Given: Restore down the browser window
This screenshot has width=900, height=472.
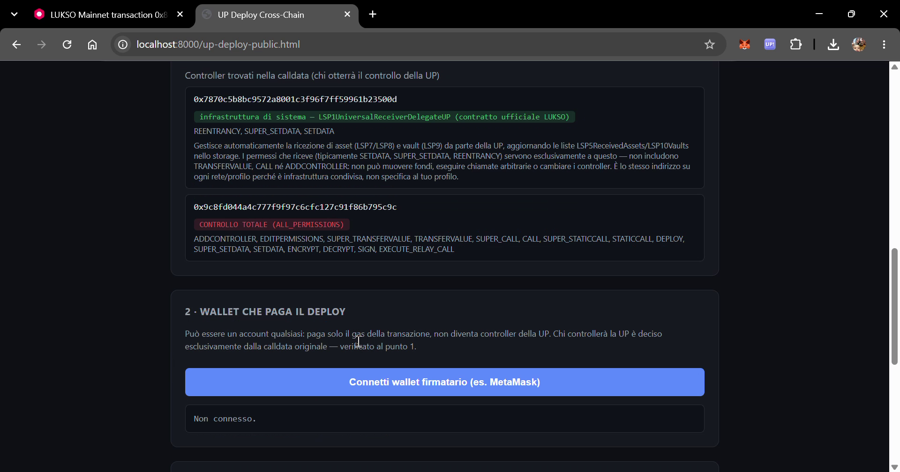Looking at the screenshot, I should [x=851, y=14].
